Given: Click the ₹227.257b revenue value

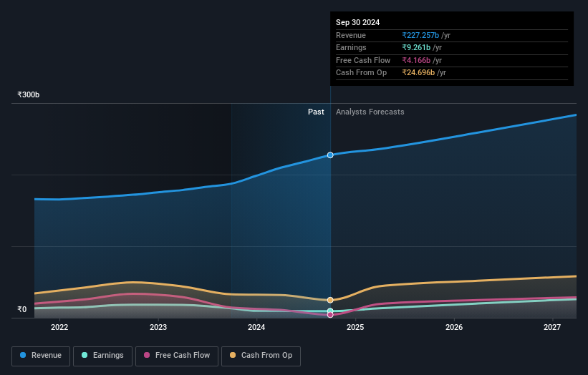Looking at the screenshot, I should click(420, 35).
